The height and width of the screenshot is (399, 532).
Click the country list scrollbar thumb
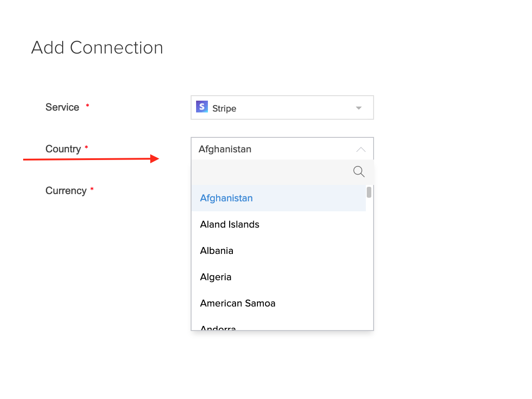click(369, 192)
